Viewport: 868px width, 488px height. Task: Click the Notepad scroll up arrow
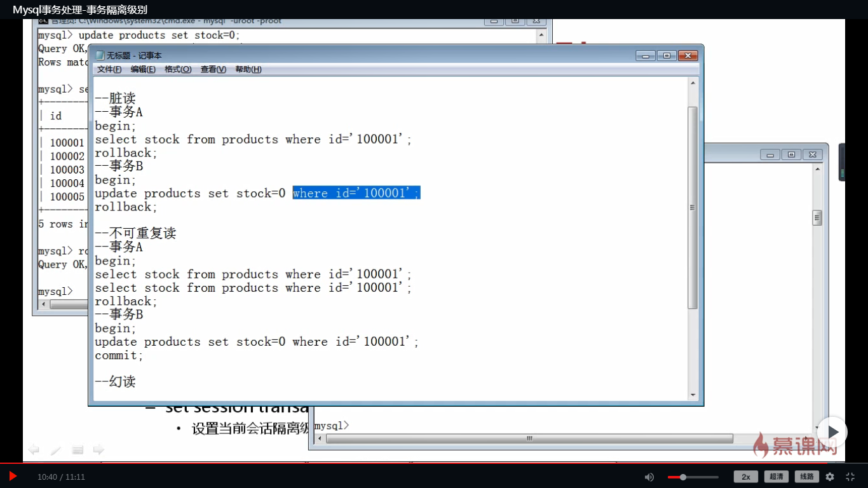coord(693,83)
